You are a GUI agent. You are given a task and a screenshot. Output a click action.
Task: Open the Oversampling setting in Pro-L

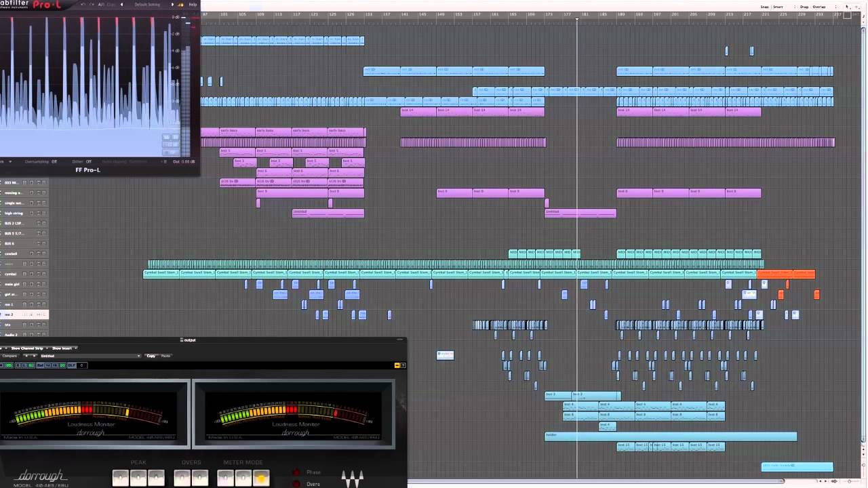tap(41, 161)
